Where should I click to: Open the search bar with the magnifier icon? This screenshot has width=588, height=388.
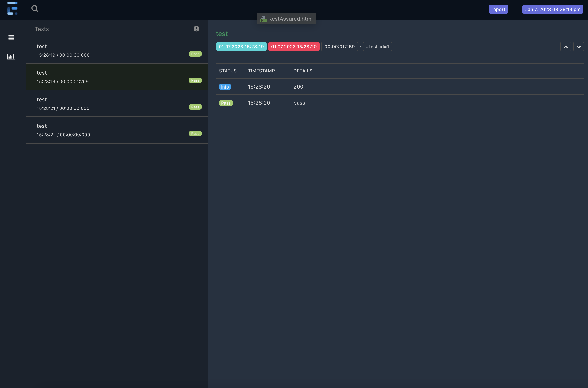(x=35, y=8)
